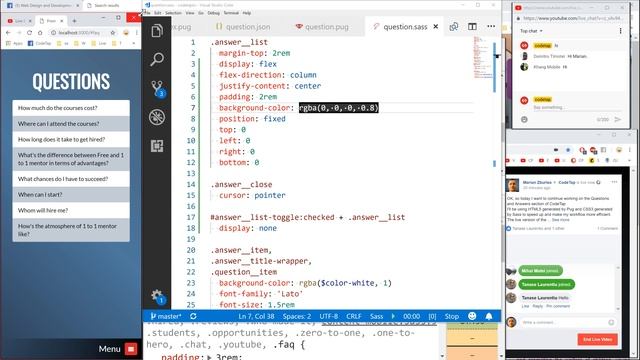
Task: Click the master branch in status bar
Action: tap(166, 316)
